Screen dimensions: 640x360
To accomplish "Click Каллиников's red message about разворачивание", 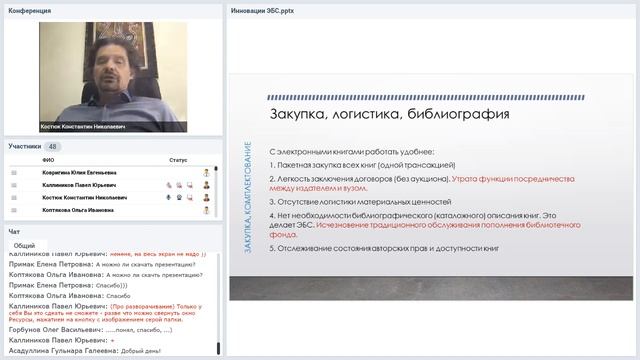I will coord(105,313).
